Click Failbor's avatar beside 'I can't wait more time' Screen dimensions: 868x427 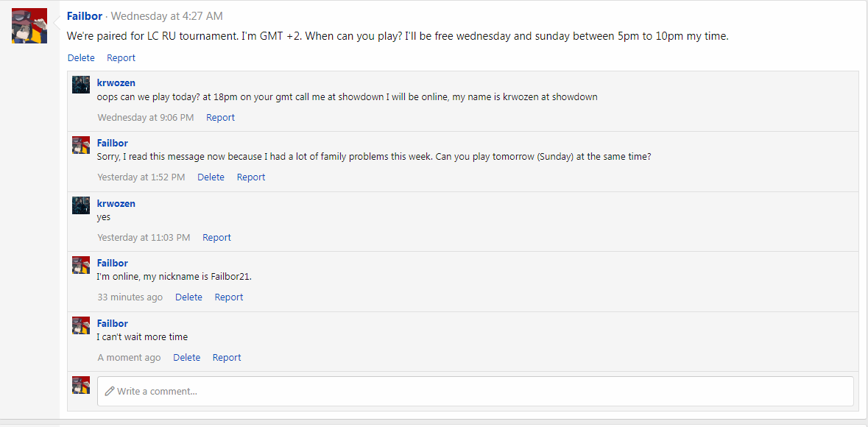click(81, 325)
